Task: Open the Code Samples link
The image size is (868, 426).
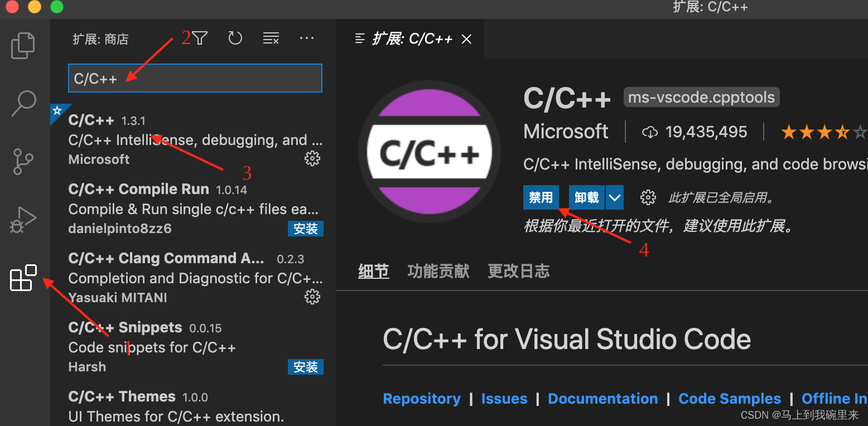Action: pyautogui.click(x=730, y=399)
